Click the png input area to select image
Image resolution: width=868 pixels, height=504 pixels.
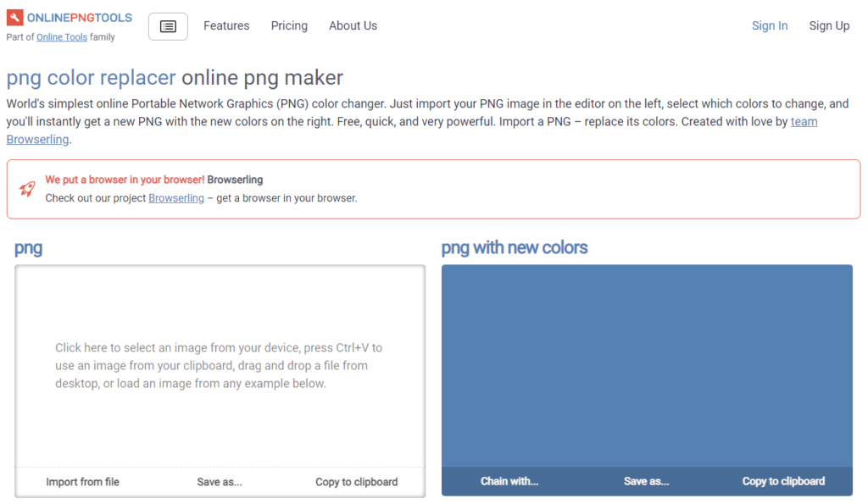(x=220, y=366)
